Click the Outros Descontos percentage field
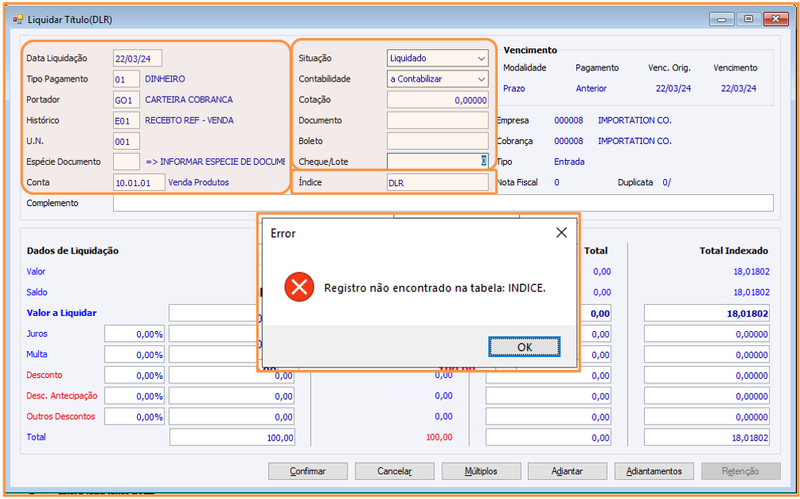 tap(135, 416)
